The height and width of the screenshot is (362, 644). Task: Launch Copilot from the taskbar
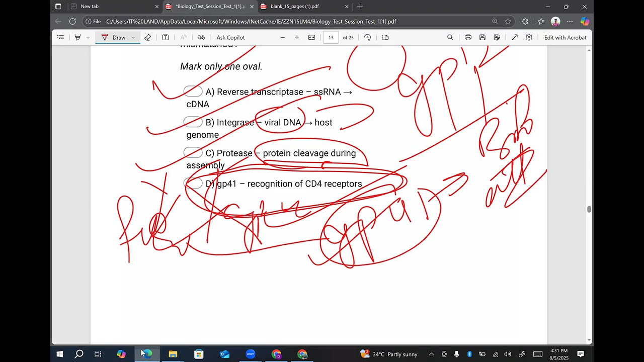pos(121,354)
